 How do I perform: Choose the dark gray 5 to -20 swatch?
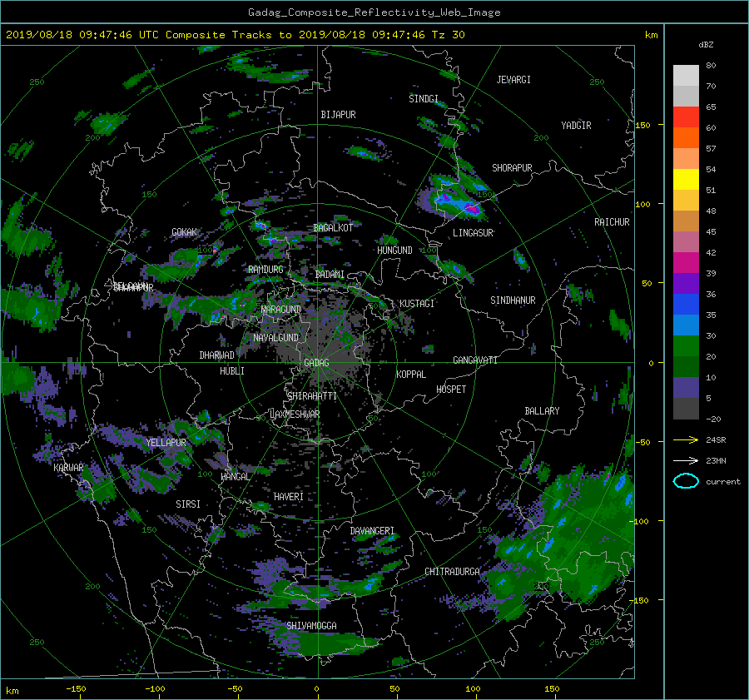pos(686,408)
